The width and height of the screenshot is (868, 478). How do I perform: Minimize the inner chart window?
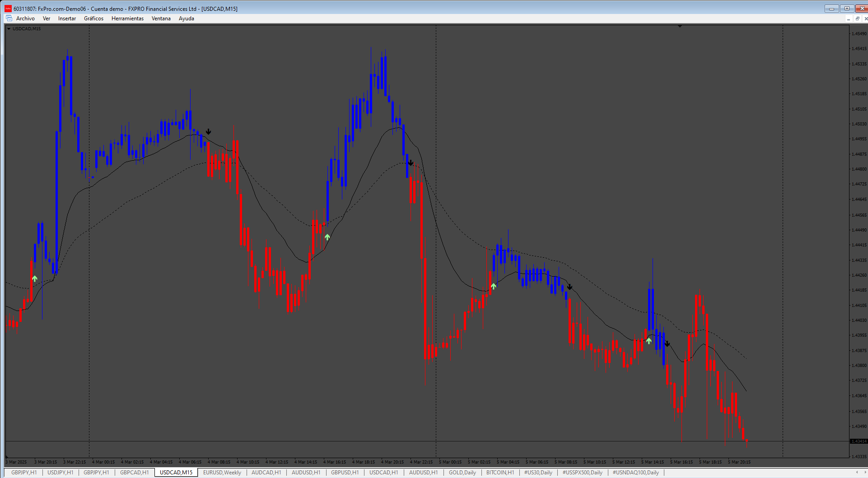click(x=849, y=19)
